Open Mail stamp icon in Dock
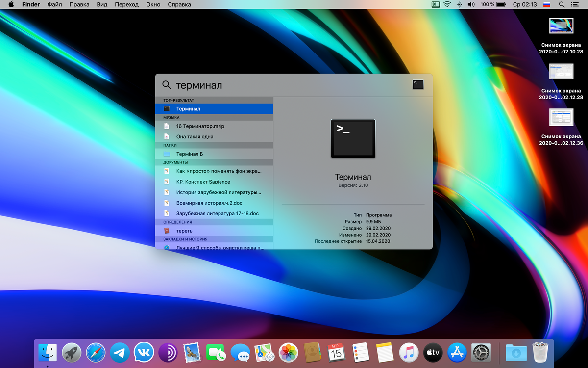 (192, 352)
